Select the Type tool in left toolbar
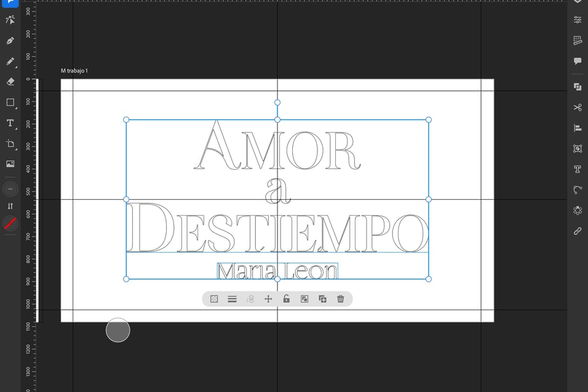 coord(10,123)
